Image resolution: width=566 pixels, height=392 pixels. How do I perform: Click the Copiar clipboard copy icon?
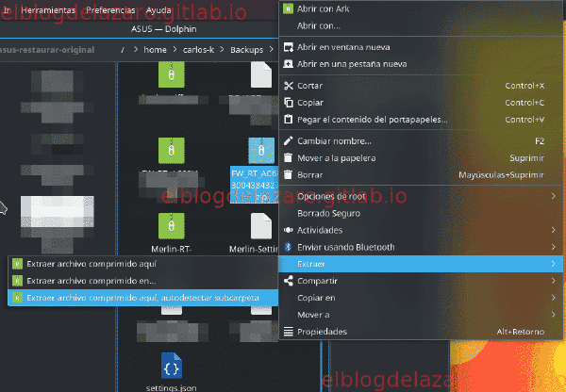[288, 103]
